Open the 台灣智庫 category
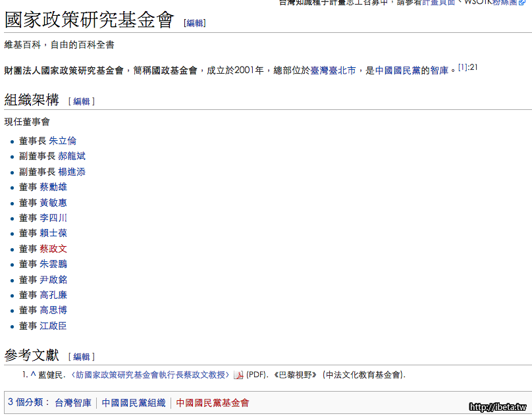The width and height of the screenshot is (532, 416). tap(73, 403)
